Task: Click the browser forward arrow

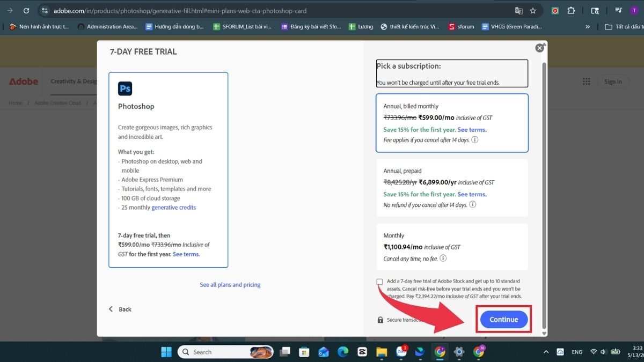Action: [x=10, y=10]
